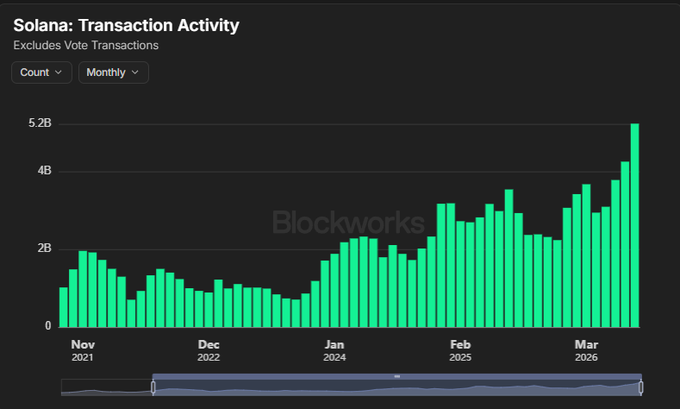Click the first bar of the chart

[63, 307]
